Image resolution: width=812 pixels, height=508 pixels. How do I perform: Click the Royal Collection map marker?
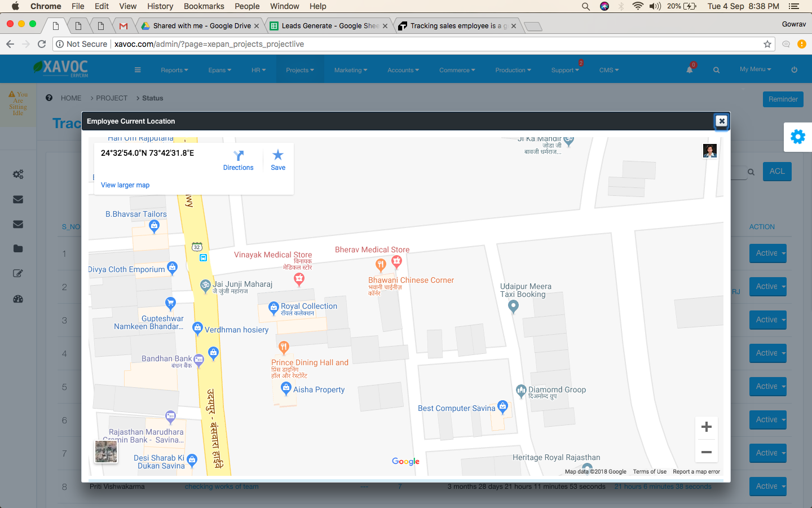[x=273, y=307]
